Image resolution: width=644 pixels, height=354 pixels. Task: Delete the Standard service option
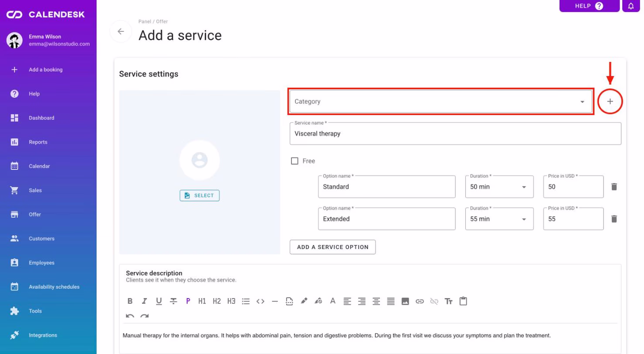coord(614,187)
